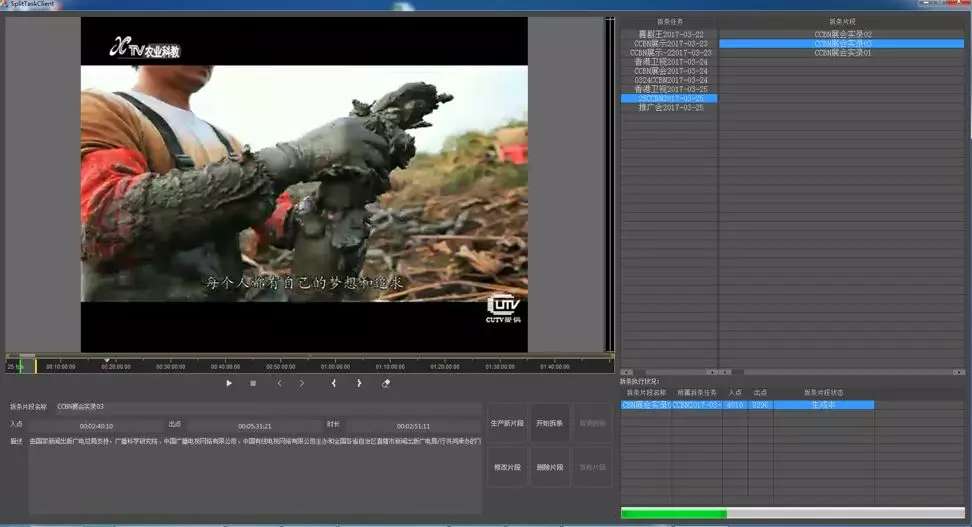Choose the segment CCBN展会实录01
Screen dimensions: 972x527
click(x=843, y=52)
